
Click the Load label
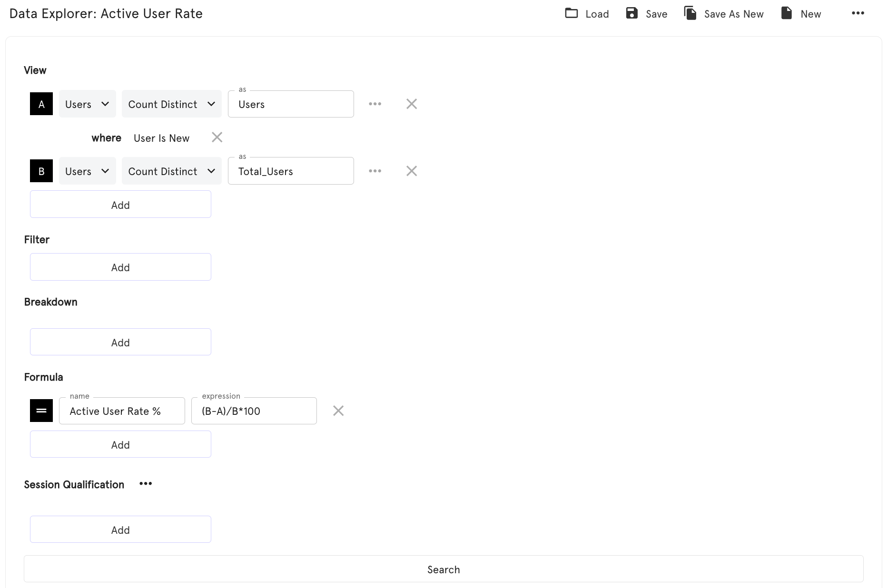point(597,14)
